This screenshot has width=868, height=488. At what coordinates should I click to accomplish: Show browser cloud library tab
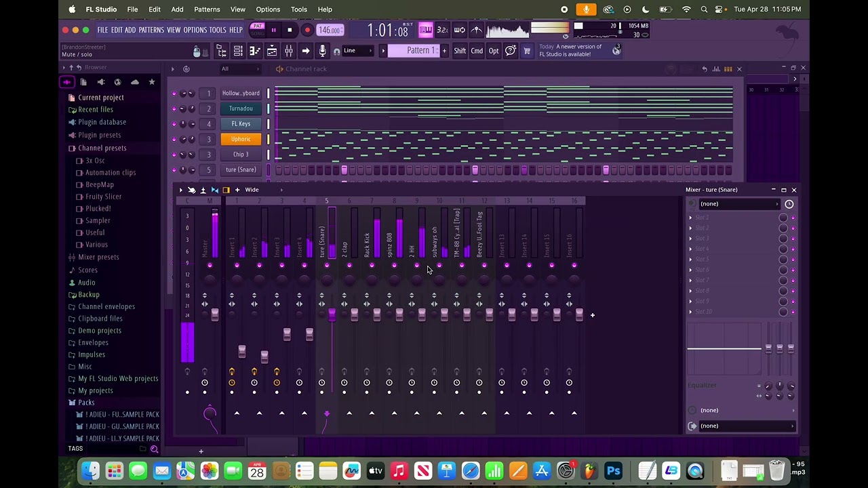[x=135, y=82]
